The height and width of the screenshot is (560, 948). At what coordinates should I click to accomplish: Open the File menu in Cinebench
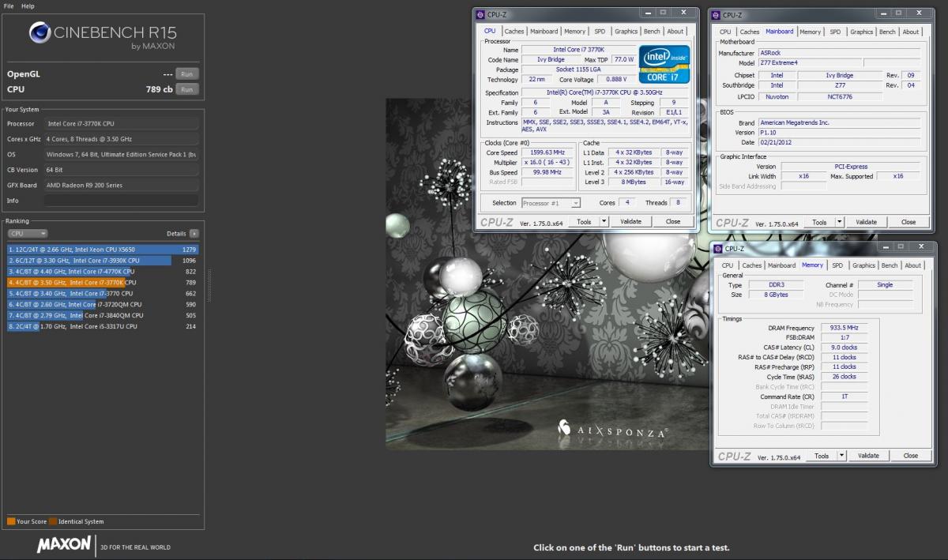tap(9, 6)
